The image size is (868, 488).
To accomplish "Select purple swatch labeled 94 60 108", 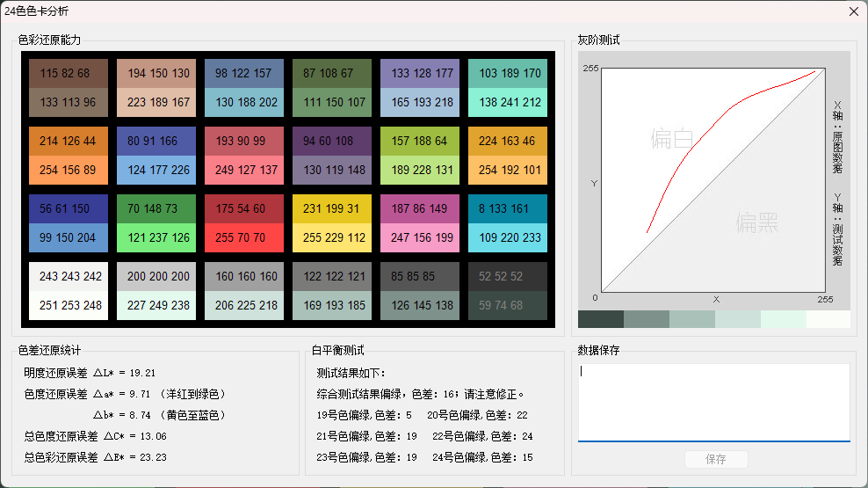I will coord(332,141).
